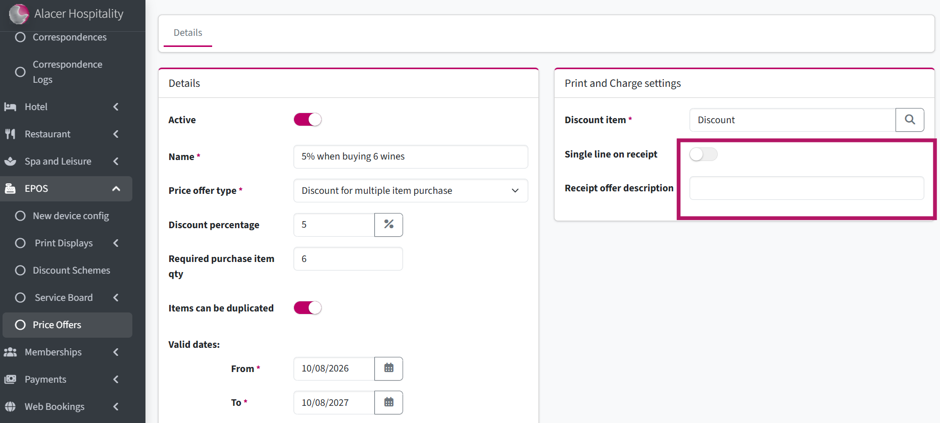Click the Print and Charge settings heading
The image size is (940, 423).
point(622,83)
